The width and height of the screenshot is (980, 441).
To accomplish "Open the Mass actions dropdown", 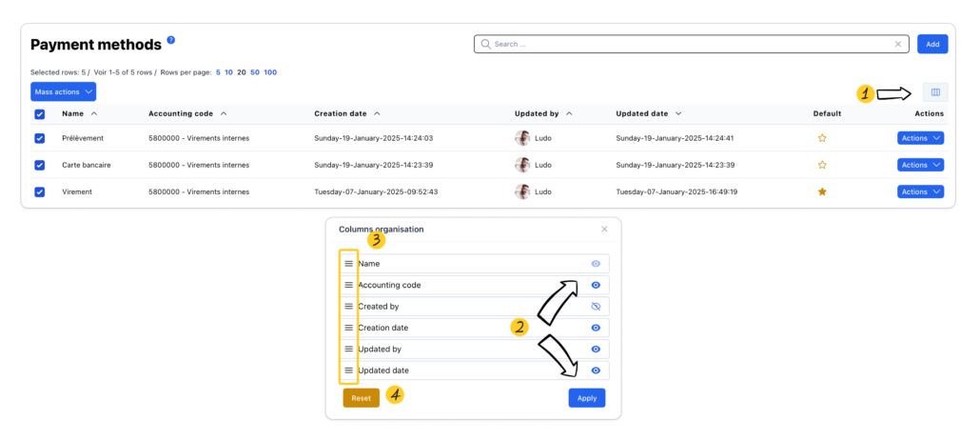I will [63, 92].
